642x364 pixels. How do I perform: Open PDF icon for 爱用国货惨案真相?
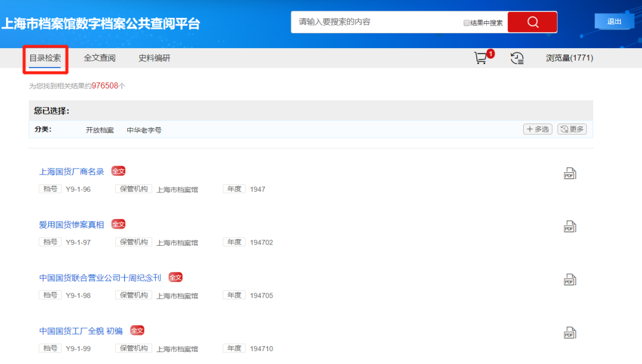570,227
